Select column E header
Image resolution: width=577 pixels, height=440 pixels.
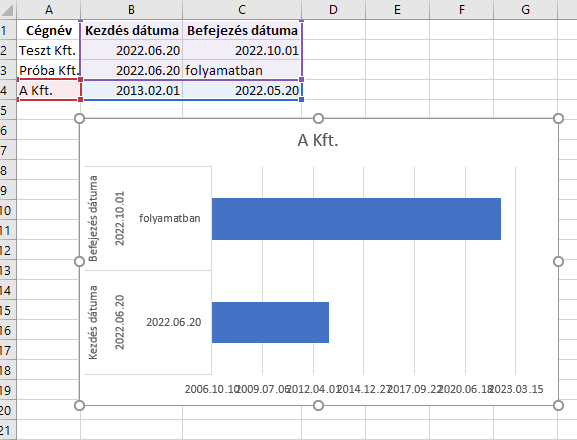click(397, 9)
